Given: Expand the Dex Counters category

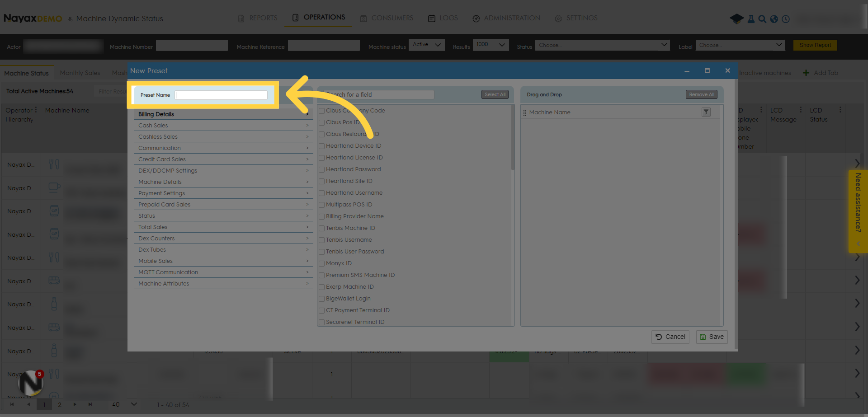Looking at the screenshot, I should click(x=223, y=238).
